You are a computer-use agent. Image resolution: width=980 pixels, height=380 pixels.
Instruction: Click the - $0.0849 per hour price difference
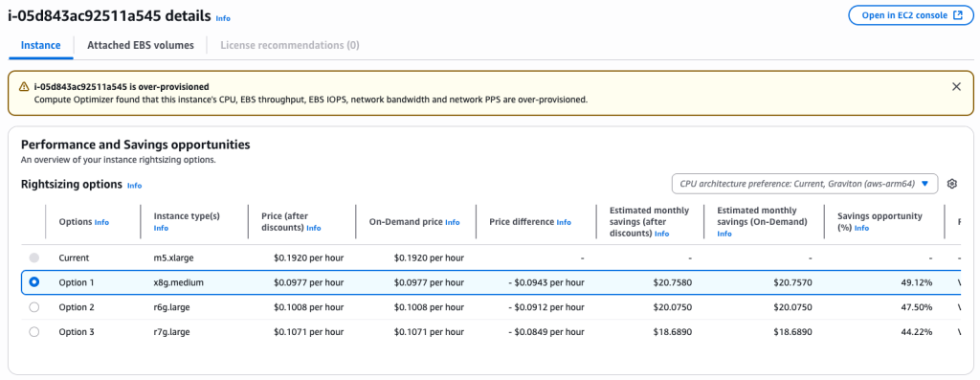[546, 332]
